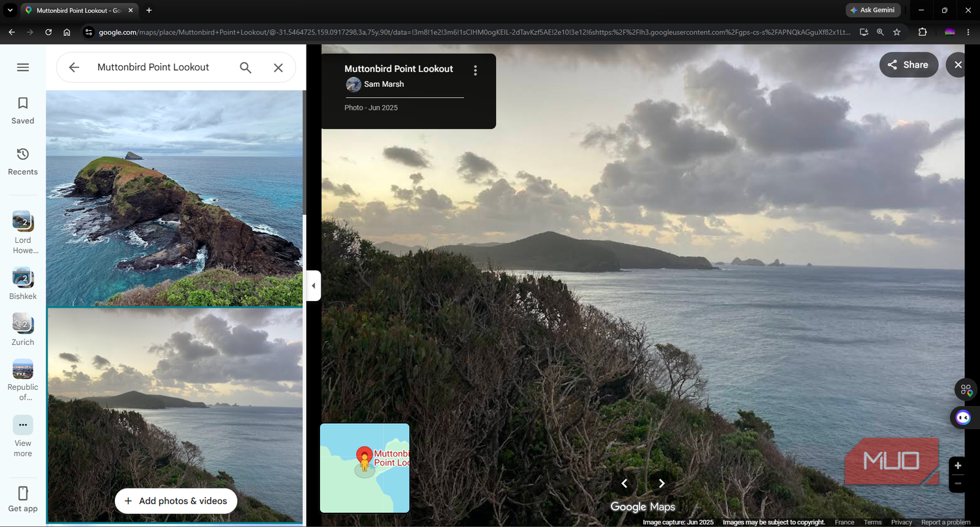This screenshot has height=527, width=980.
Task: Click the Ask Gemini button
Action: pos(874,10)
